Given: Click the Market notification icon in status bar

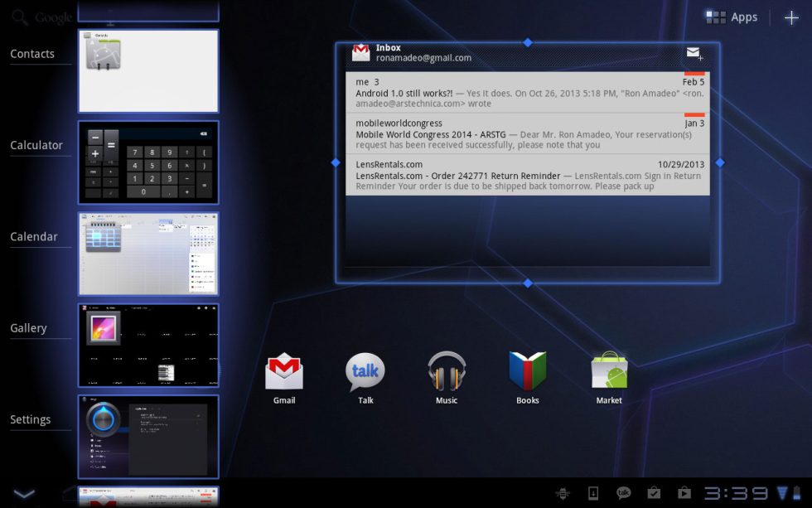Looking at the screenshot, I should (684, 493).
